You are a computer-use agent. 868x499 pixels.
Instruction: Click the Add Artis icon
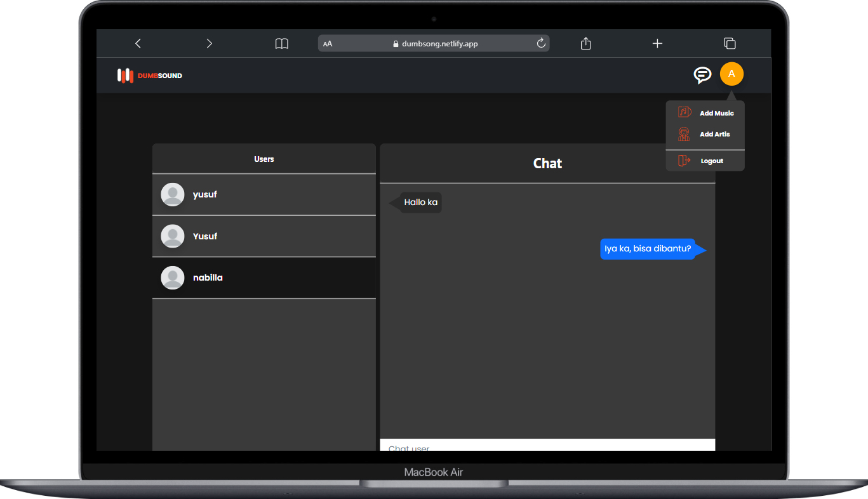[684, 134]
